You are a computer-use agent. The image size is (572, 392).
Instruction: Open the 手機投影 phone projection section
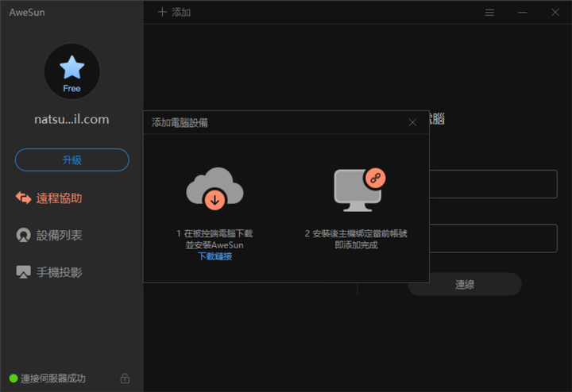coord(49,272)
